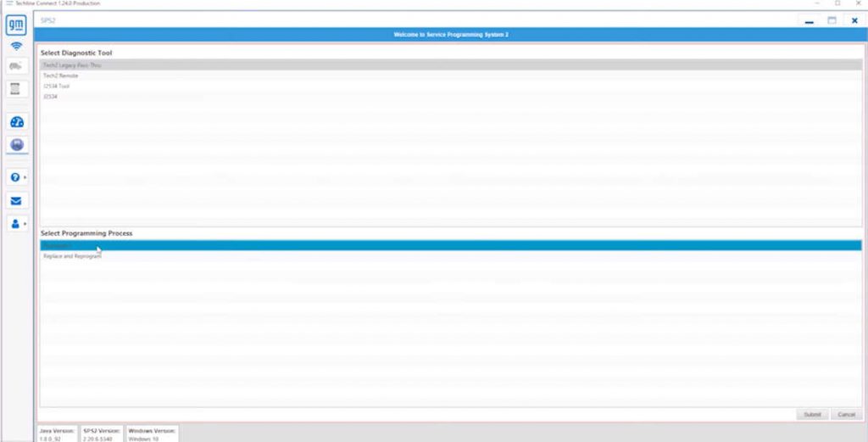The width and height of the screenshot is (868, 442).
Task: Select J2534 Tool entry
Action: coord(451,86)
